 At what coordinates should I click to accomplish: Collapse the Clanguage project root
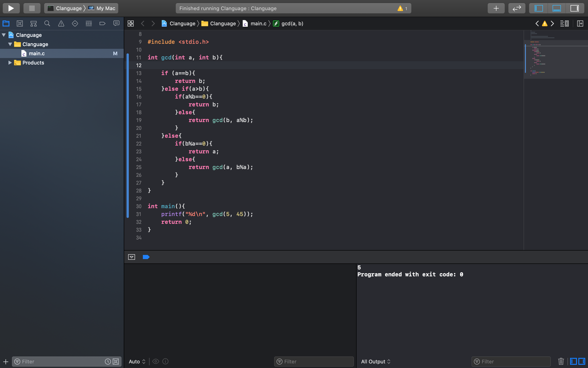pyautogui.click(x=4, y=35)
